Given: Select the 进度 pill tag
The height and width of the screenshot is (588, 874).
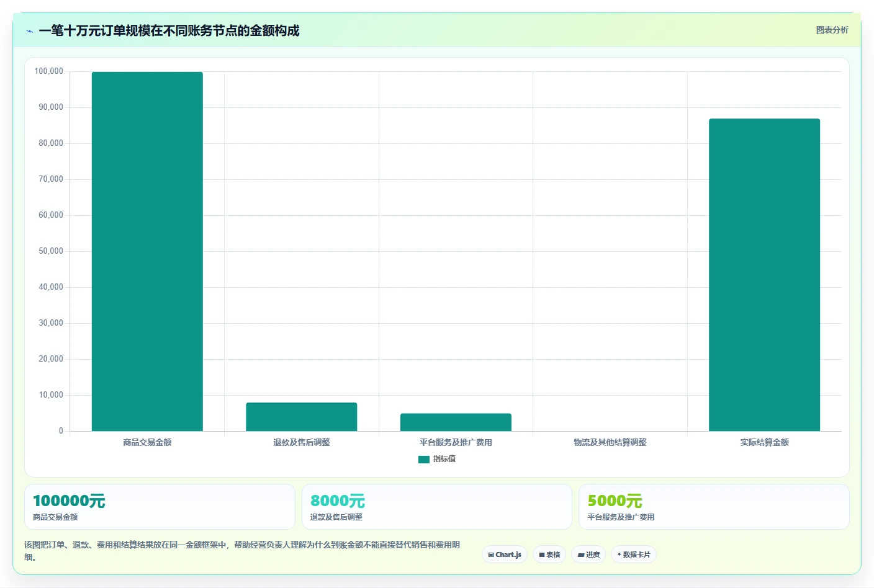Looking at the screenshot, I should click(588, 555).
